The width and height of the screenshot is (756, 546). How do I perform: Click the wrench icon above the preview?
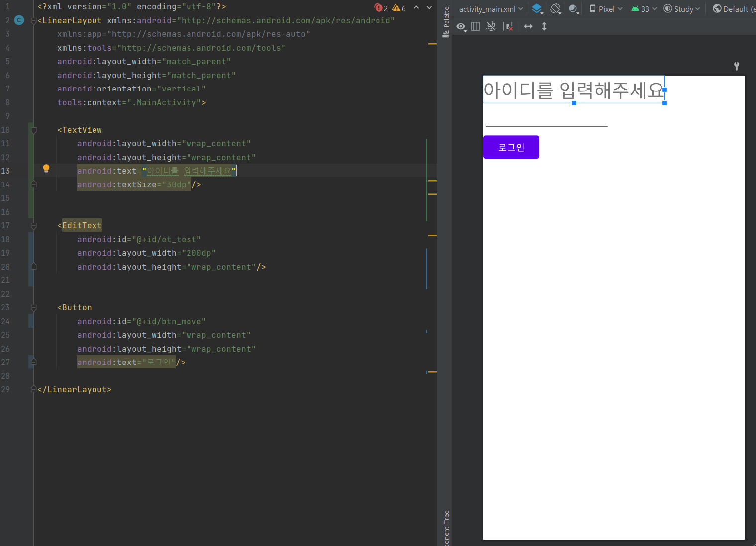click(737, 66)
